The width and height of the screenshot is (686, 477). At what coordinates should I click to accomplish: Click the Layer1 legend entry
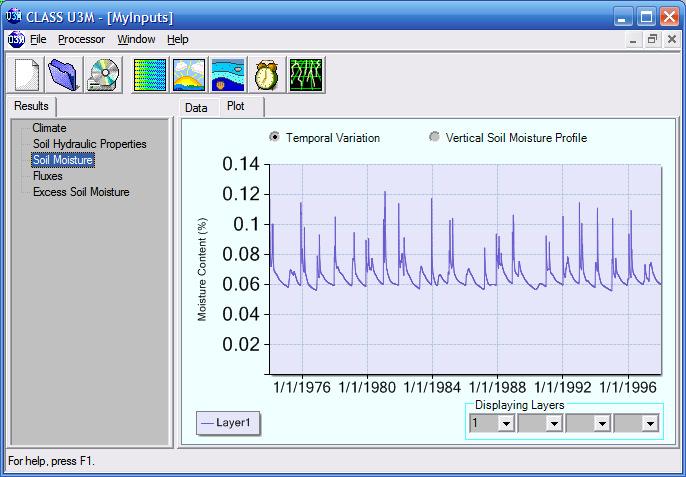(x=228, y=423)
